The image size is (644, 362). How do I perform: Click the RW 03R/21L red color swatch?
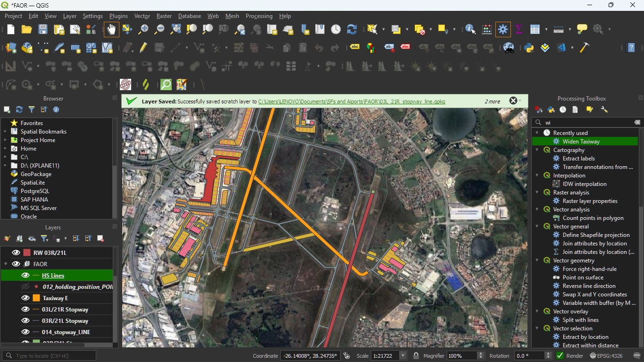(27, 253)
